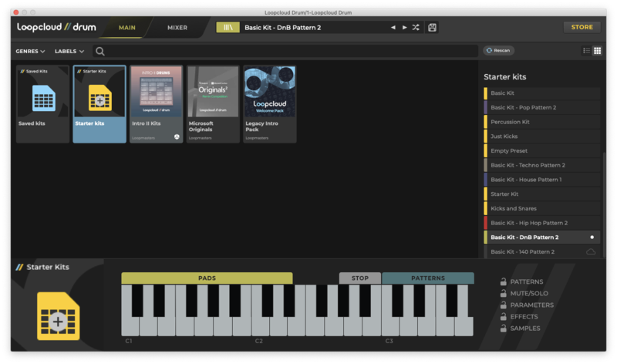Image resolution: width=617 pixels, height=364 pixels.
Task: Toggle the Patterns lock
Action: pos(503,282)
